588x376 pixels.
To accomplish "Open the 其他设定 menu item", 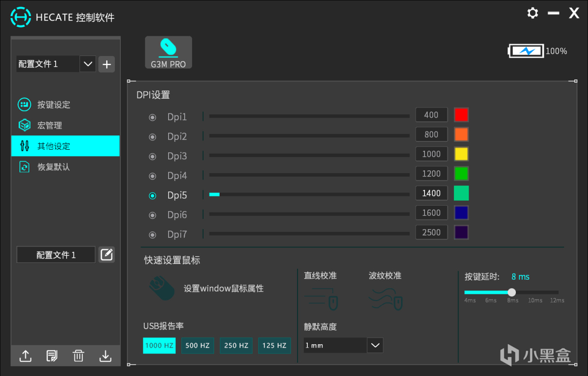I will click(66, 146).
